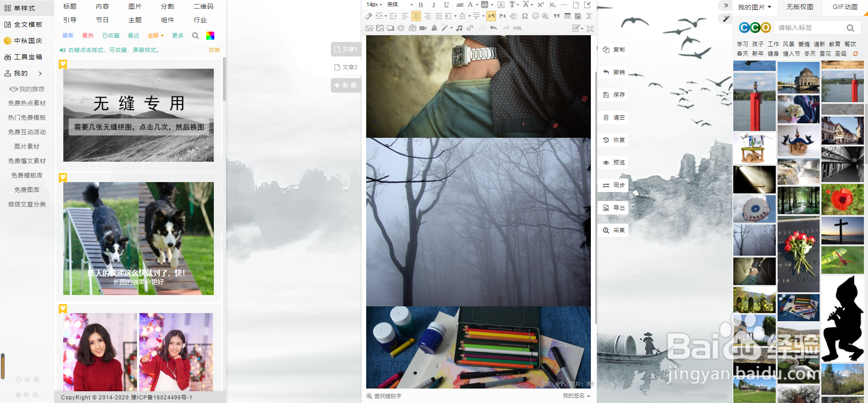Click the search magnifier in style panel
Viewport: 868px width, 403px height.
coord(195,36)
